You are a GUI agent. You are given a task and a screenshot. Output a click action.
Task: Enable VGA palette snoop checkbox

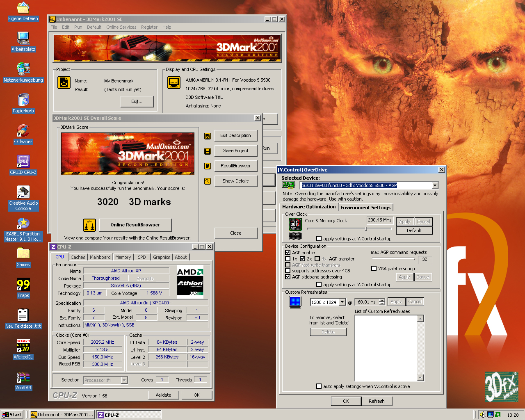tap(374, 269)
